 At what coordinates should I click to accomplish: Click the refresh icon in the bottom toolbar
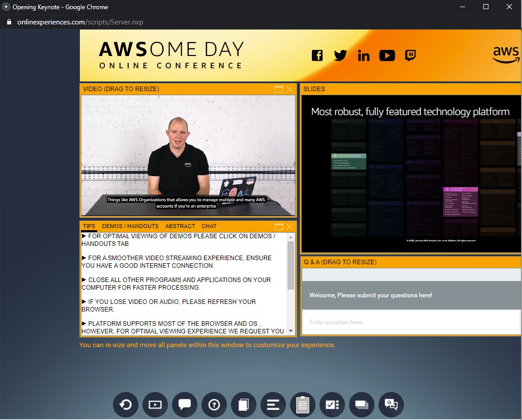click(x=126, y=405)
